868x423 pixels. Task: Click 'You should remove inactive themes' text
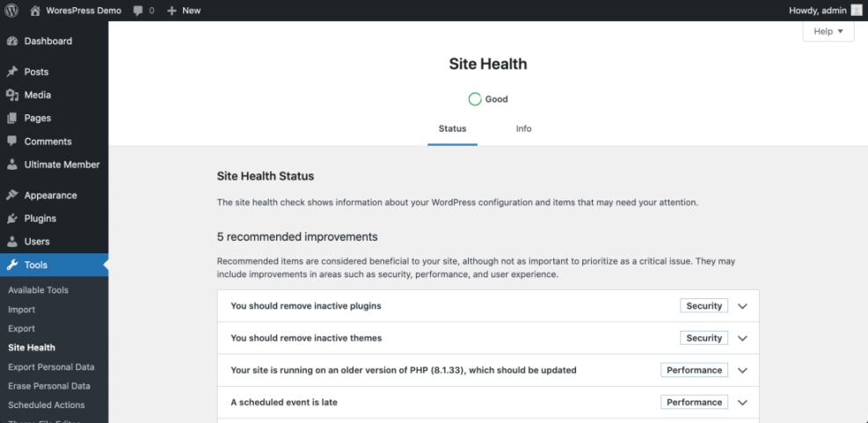click(x=306, y=339)
